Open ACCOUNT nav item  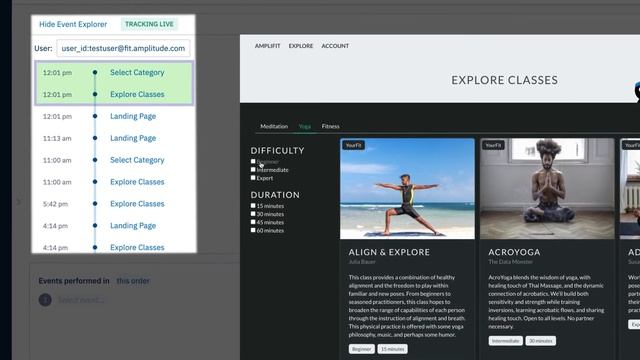pos(335,46)
